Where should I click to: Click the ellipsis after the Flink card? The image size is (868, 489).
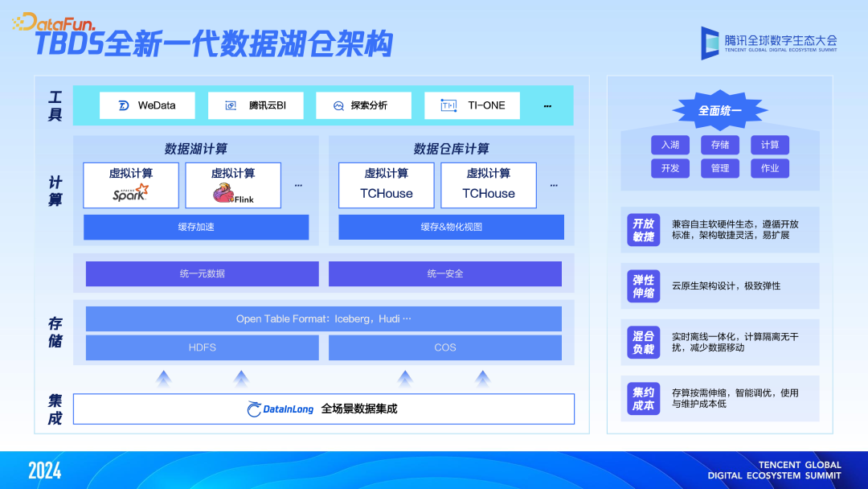coord(298,186)
